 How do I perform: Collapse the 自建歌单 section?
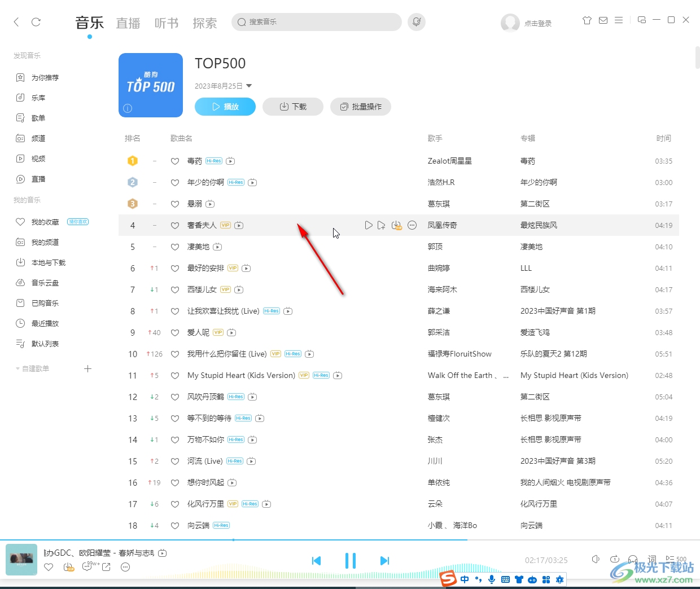click(32, 369)
